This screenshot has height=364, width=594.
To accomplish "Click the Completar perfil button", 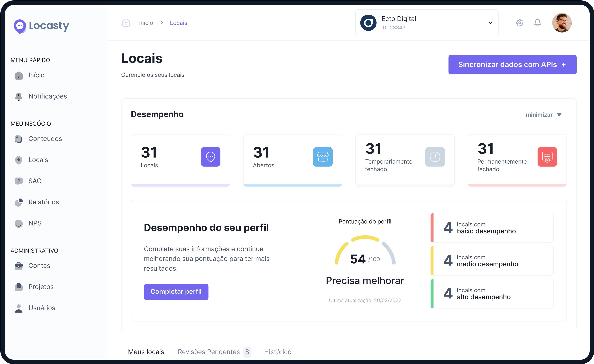I will pos(176,292).
